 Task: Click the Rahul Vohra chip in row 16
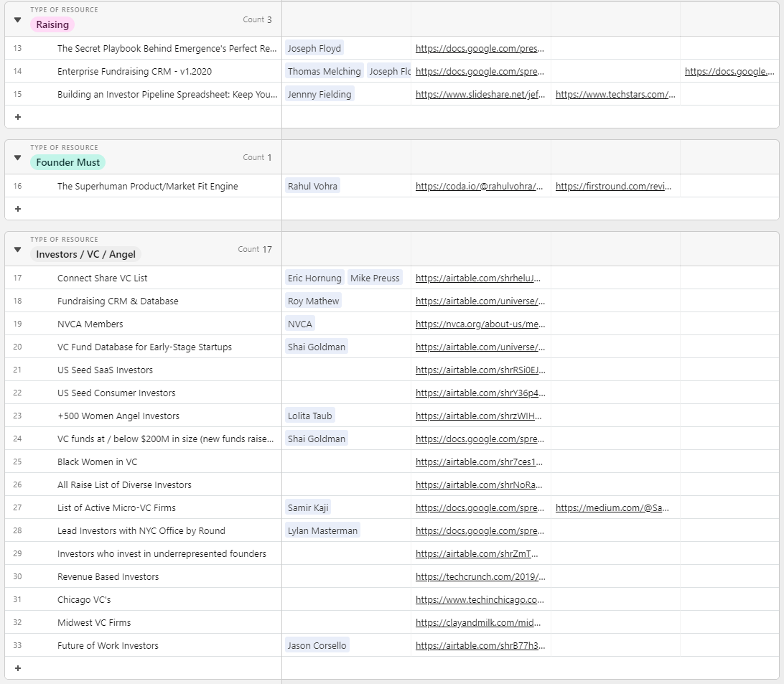pyautogui.click(x=312, y=186)
